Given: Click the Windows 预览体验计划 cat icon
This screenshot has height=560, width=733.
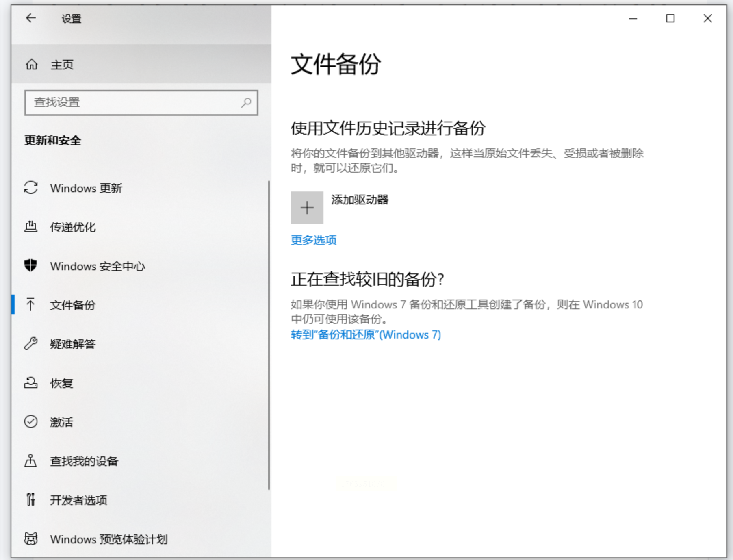Looking at the screenshot, I should click(x=31, y=539).
